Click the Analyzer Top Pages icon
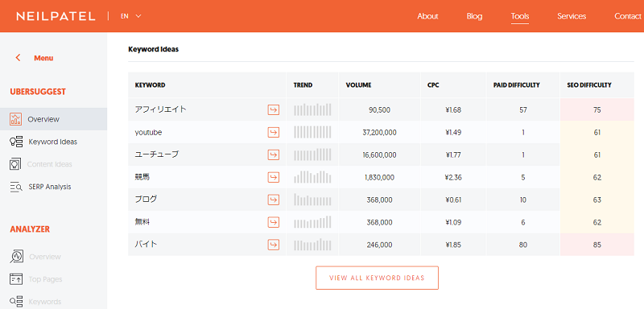The height and width of the screenshot is (309, 644). [15, 279]
